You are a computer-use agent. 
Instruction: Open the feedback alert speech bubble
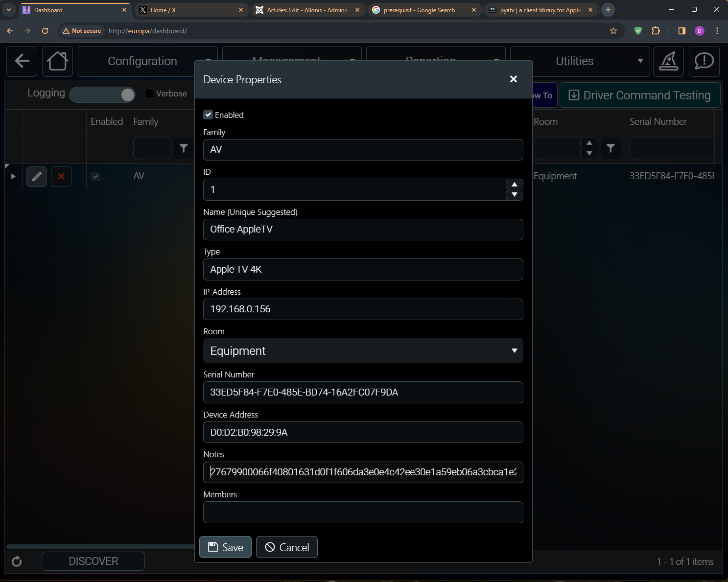(704, 61)
